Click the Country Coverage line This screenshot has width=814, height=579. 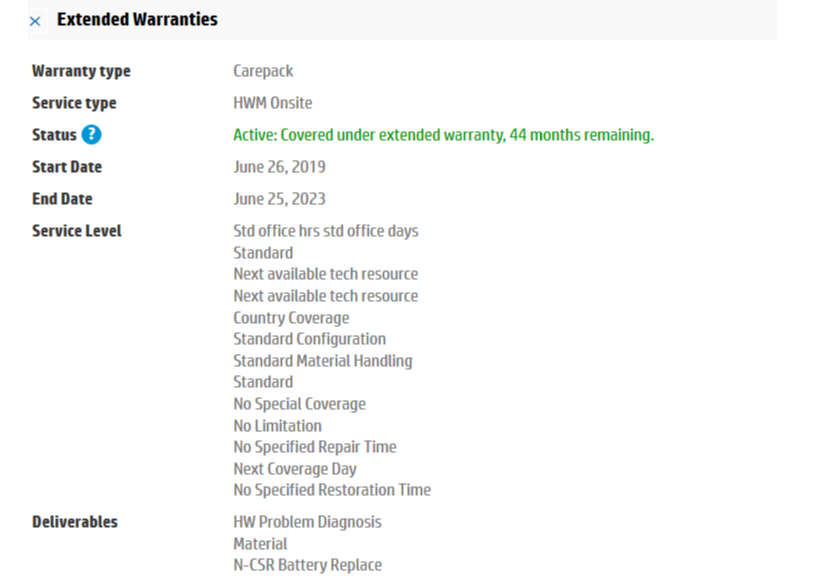point(291,318)
